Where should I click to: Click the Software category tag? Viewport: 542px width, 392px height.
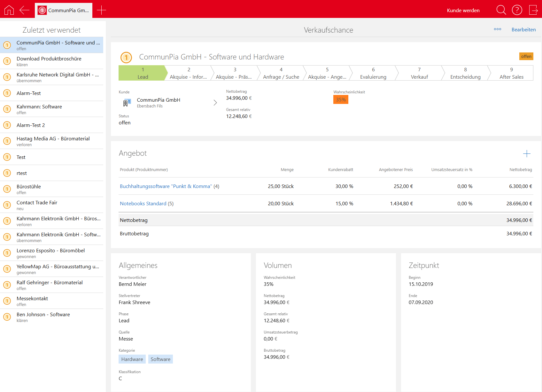click(x=160, y=359)
